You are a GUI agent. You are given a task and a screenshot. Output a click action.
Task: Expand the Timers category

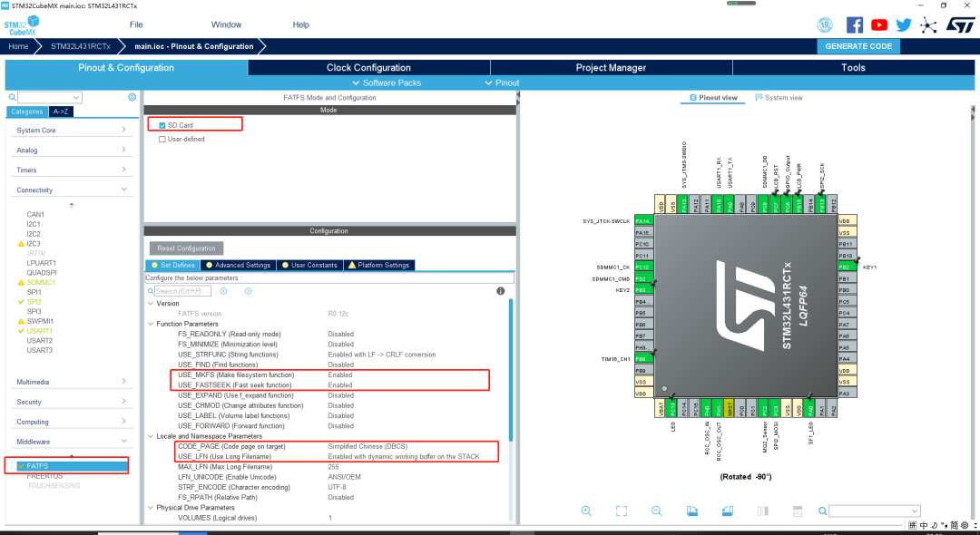72,170
